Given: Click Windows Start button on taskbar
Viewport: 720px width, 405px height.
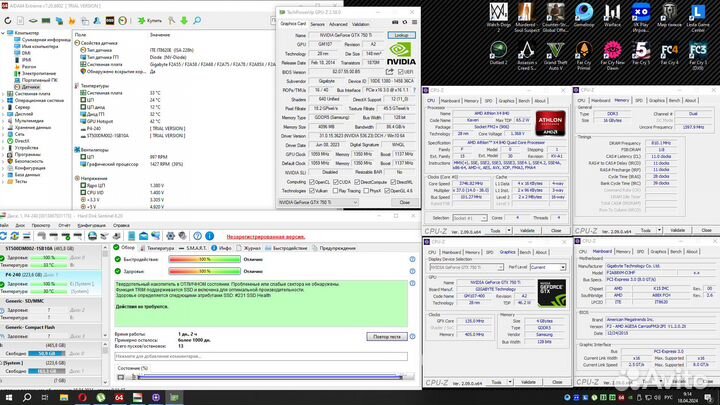Looking at the screenshot, I should tap(9, 397).
